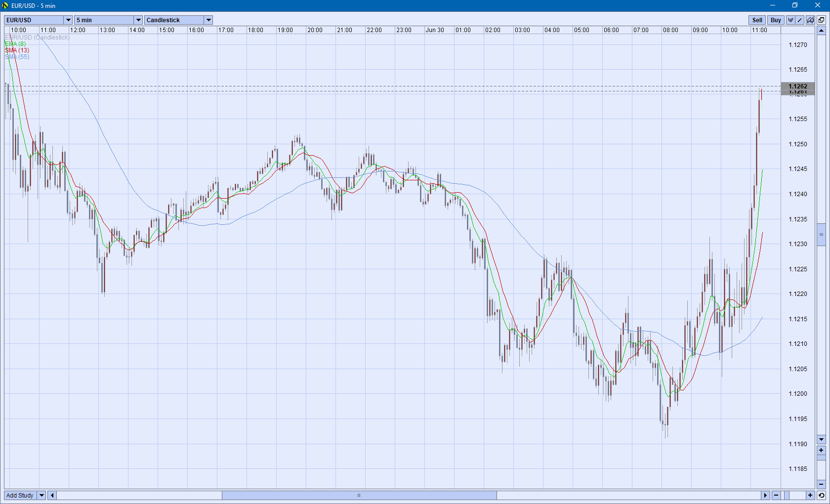The width and height of the screenshot is (830, 504).
Task: Expand the Add Study dropdown arrow
Action: [41, 495]
